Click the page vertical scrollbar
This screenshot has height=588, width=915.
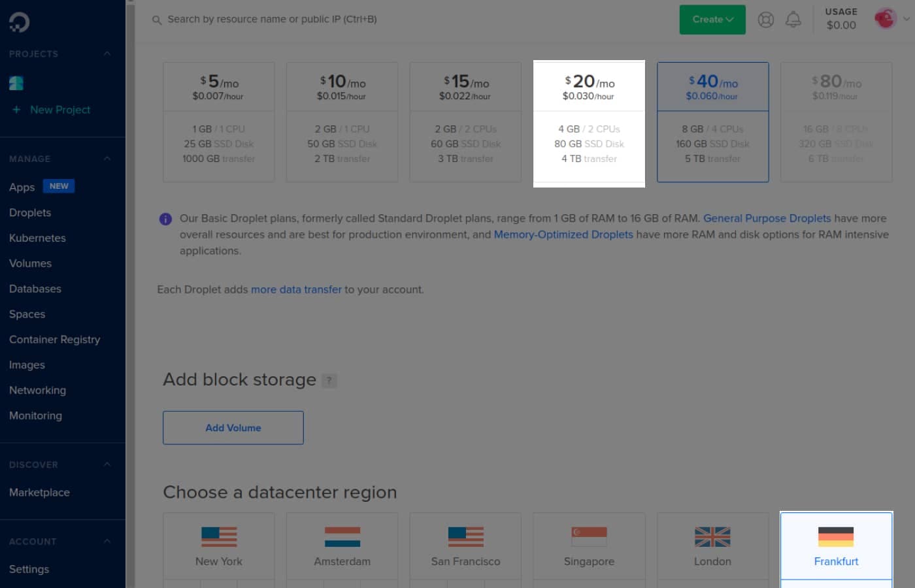point(130,294)
